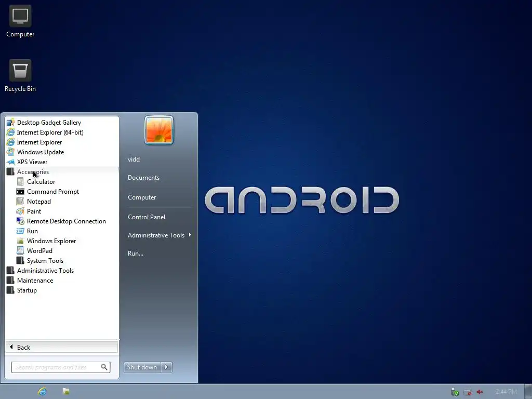The image size is (532, 399).
Task: Select the Paint entry text
Action: 34,211
